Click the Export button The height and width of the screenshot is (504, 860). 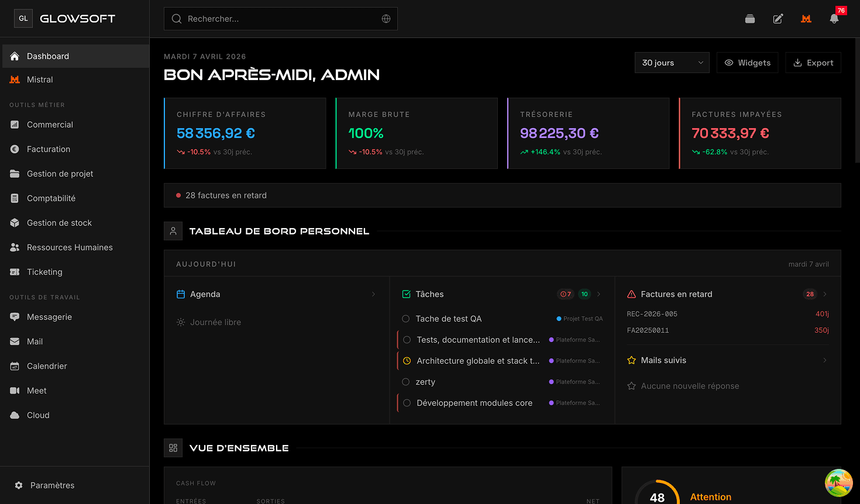click(813, 63)
